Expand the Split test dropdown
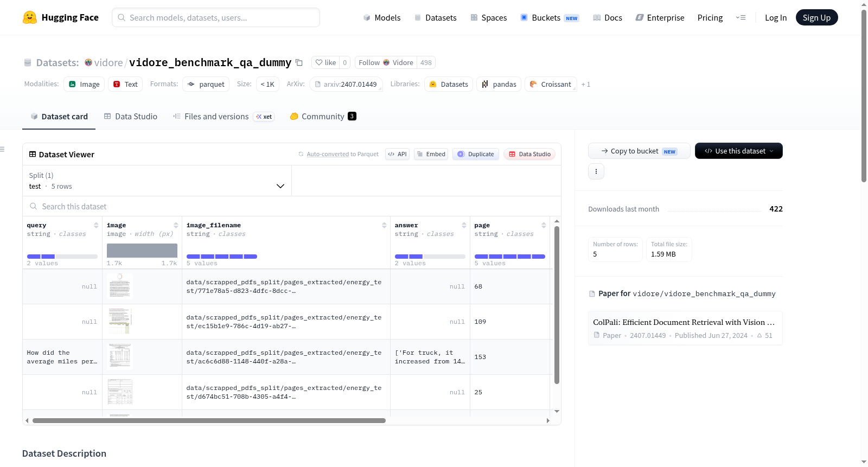 pyautogui.click(x=157, y=181)
